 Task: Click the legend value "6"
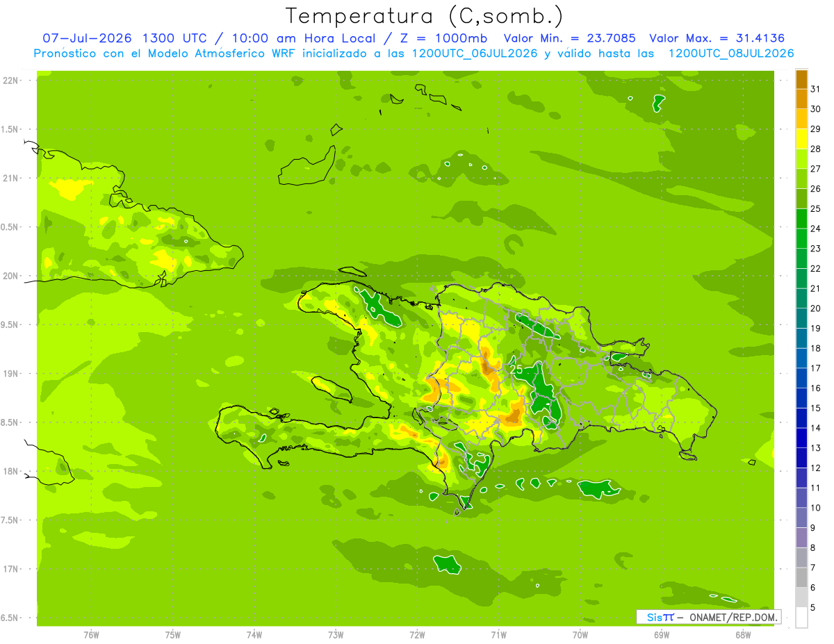point(813,588)
